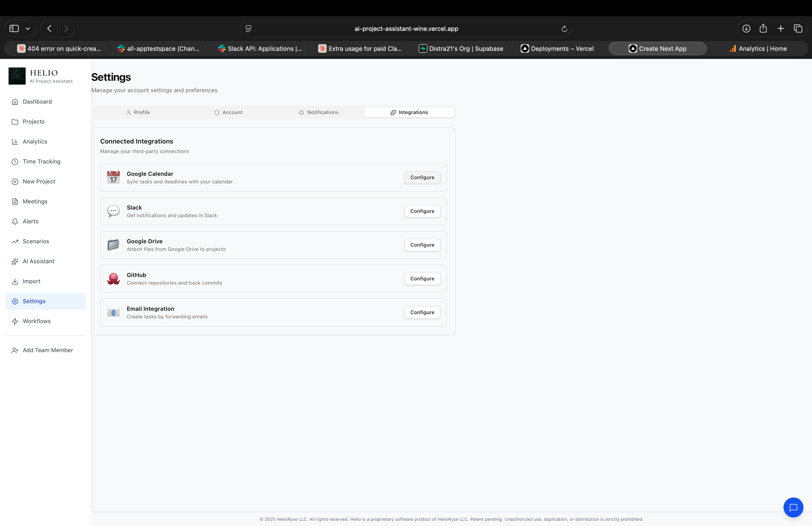This screenshot has width=812, height=526.
Task: Open Safari tab overview
Action: pos(798,28)
